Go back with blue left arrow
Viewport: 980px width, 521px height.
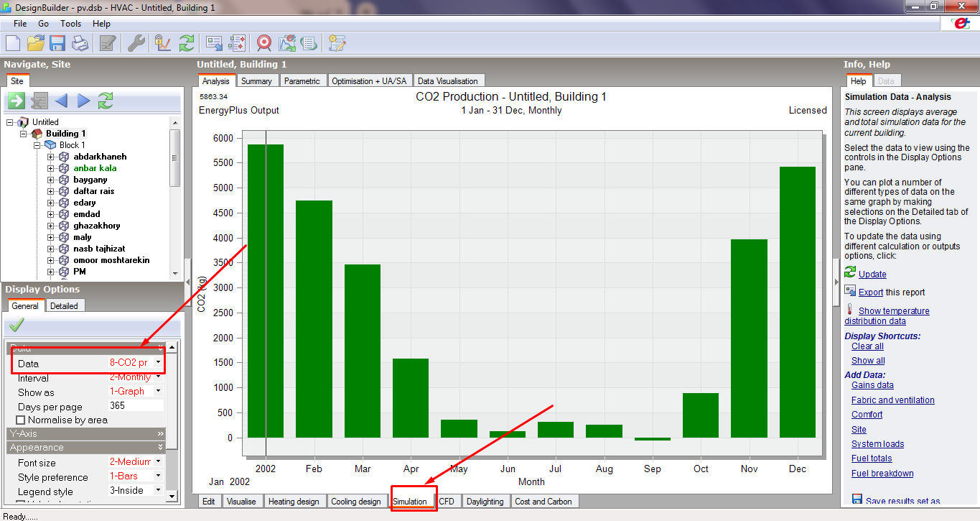(61, 101)
